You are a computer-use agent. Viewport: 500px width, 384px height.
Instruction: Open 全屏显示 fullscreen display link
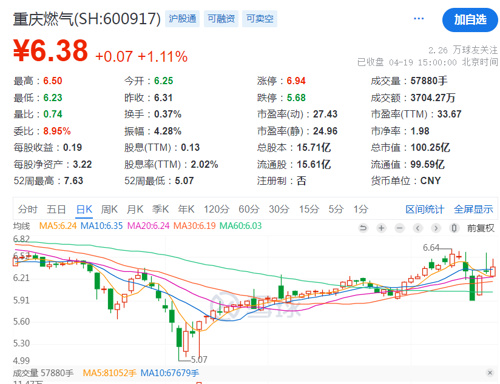pyautogui.click(x=473, y=209)
